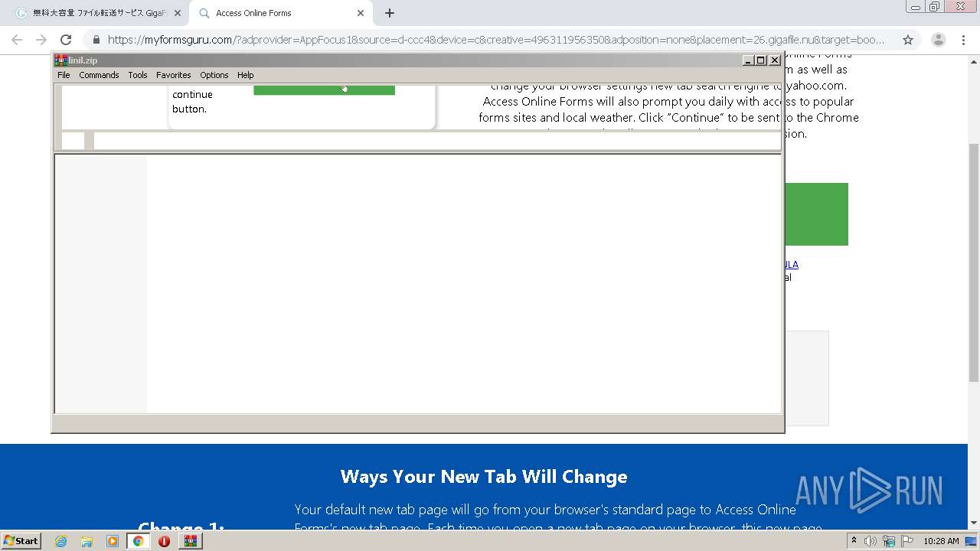This screenshot has width=980, height=551.
Task: Switch to the GigaFile browser tab
Action: click(x=98, y=13)
